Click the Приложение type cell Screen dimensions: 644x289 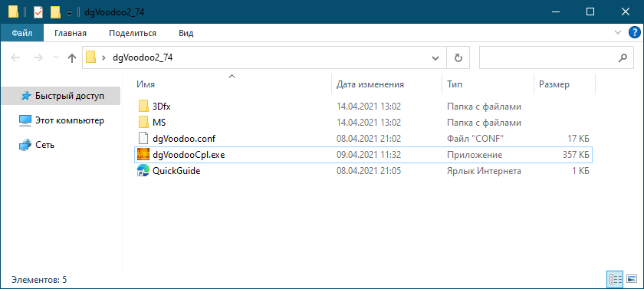click(x=475, y=155)
